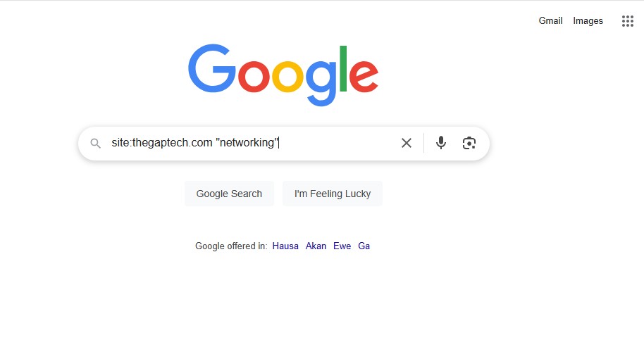Run the query with Google Search button
The height and width of the screenshot is (340, 644).
click(229, 194)
